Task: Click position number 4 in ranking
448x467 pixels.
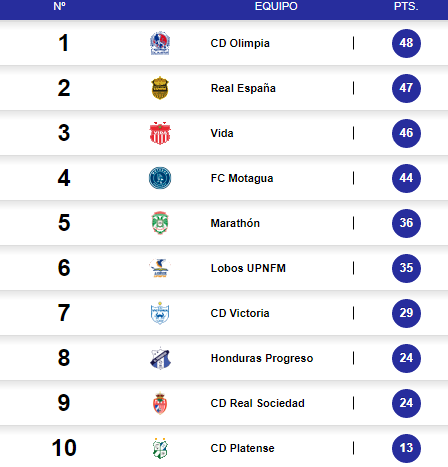Action: (x=64, y=178)
